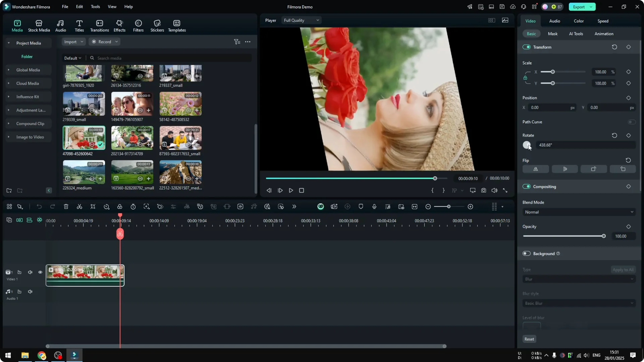
Task: Enable the Compositing toggle in the Video panel
Action: coord(527,186)
